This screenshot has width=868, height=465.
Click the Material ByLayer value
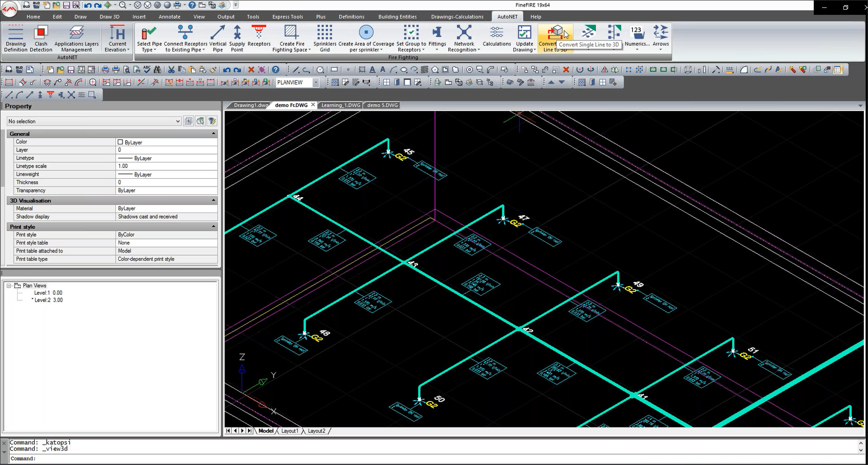coord(166,209)
